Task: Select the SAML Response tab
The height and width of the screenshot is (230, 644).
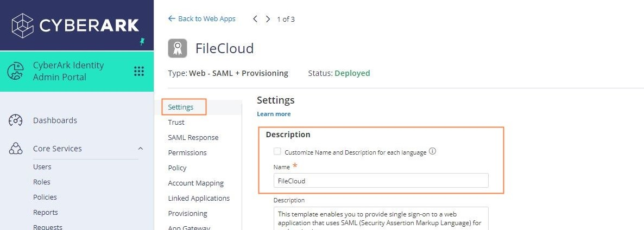Action: [193, 138]
